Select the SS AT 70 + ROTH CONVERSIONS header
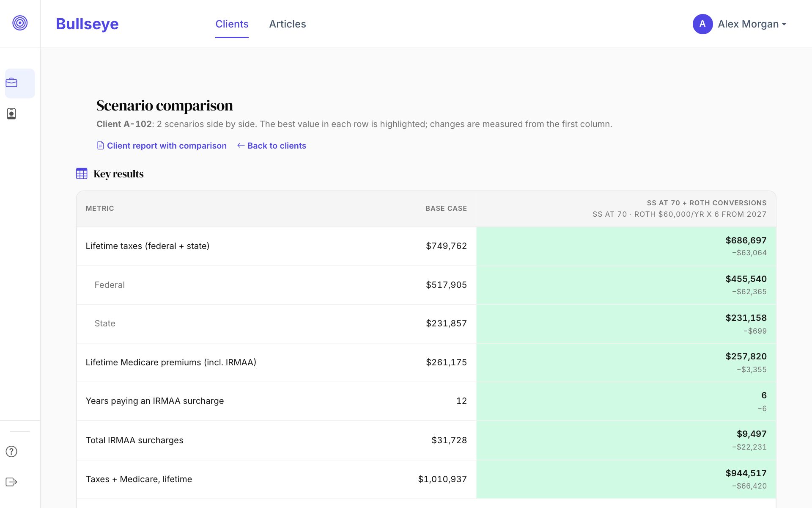The image size is (812, 508). [x=707, y=203]
